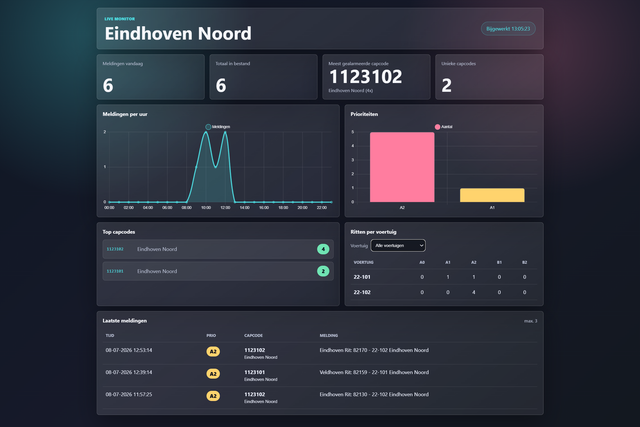Click the green count badge 2
The width and height of the screenshot is (640, 427).
point(323,271)
